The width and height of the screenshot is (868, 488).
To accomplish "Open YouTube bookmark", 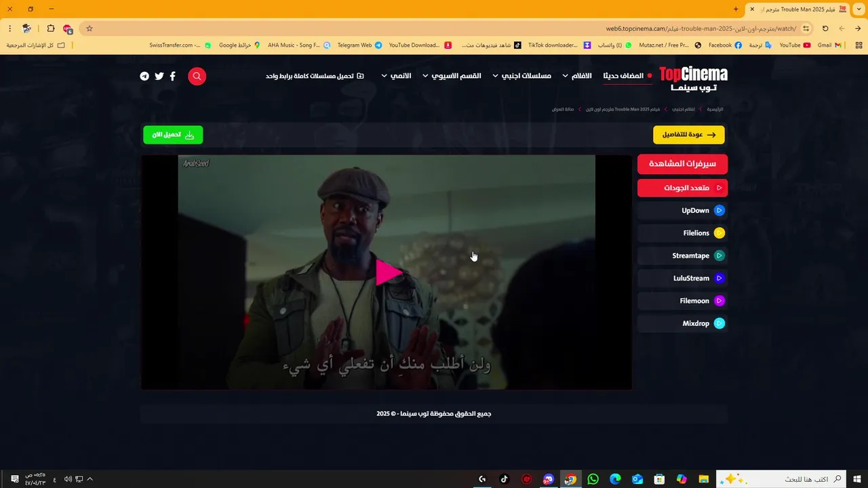I will pos(795,45).
